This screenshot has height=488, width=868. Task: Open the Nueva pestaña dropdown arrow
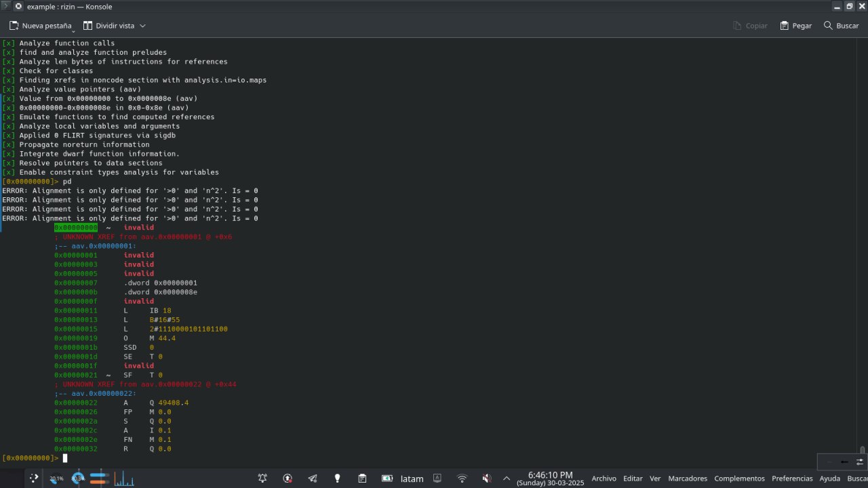coord(73,30)
